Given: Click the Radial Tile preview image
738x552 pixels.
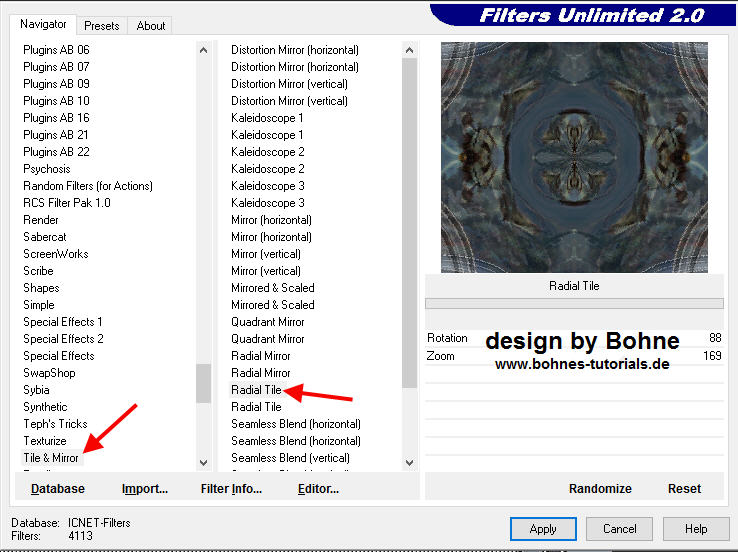Looking at the screenshot, I should tap(574, 157).
